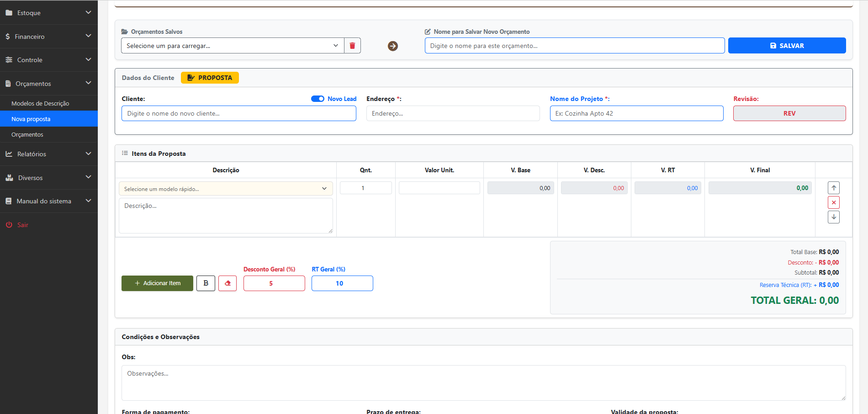Click the circular right-arrow icon
The width and height of the screenshot is (868, 414).
[x=393, y=46]
